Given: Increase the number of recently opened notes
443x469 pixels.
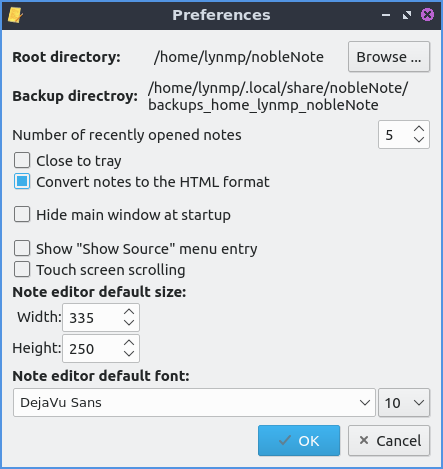Looking at the screenshot, I should click(x=419, y=129).
